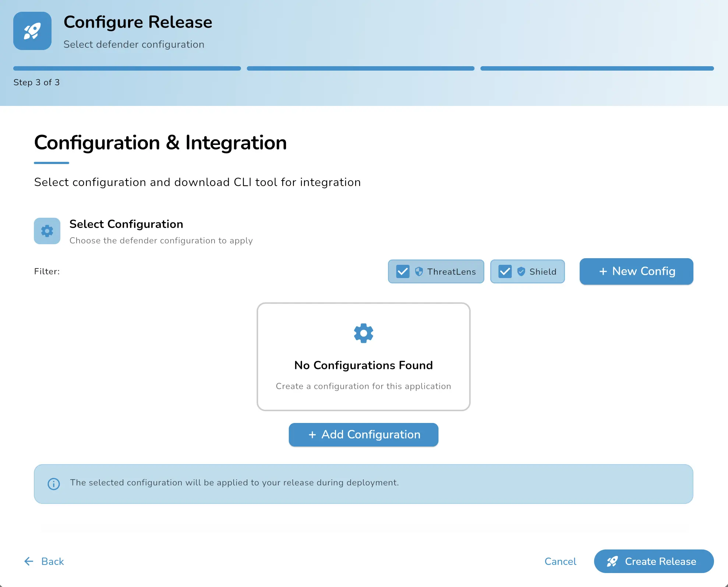The height and width of the screenshot is (587, 728).
Task: Click the gear icon in No Configurations card
Action: click(364, 333)
